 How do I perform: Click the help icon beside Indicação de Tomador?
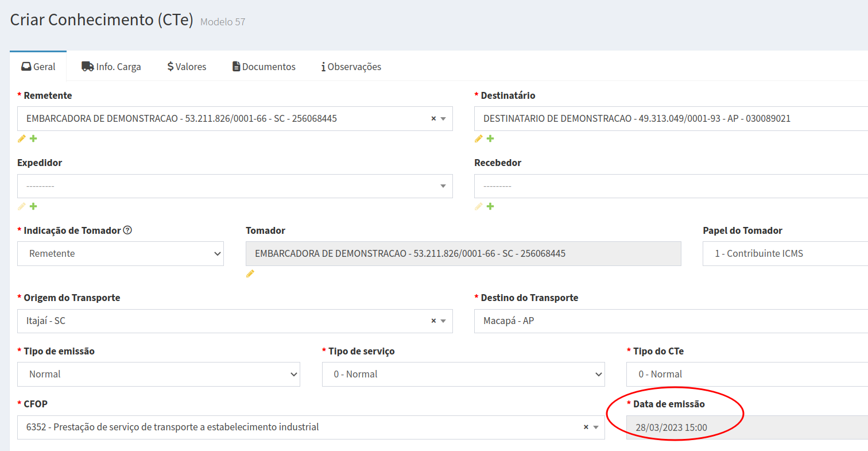[x=128, y=230]
